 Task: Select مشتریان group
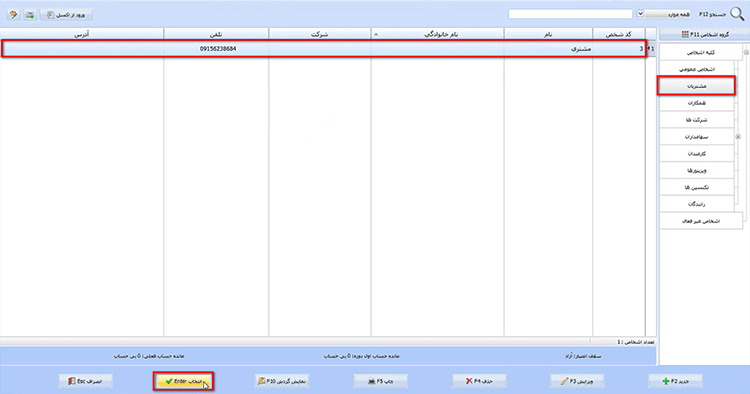[697, 86]
